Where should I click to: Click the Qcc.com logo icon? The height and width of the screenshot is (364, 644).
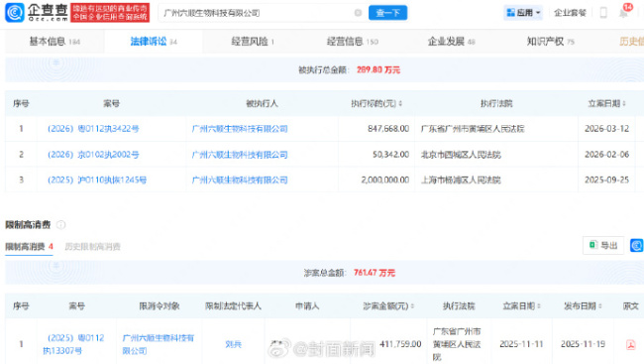[x=15, y=12]
